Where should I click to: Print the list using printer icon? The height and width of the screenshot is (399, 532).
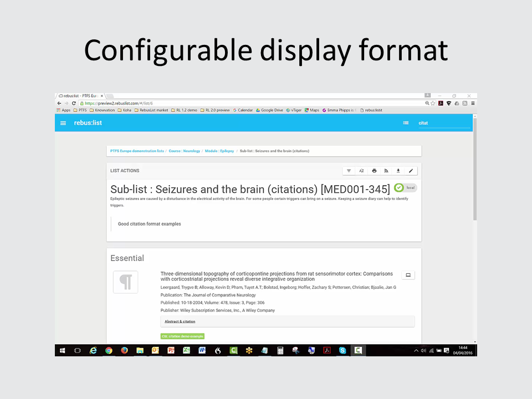click(x=374, y=171)
